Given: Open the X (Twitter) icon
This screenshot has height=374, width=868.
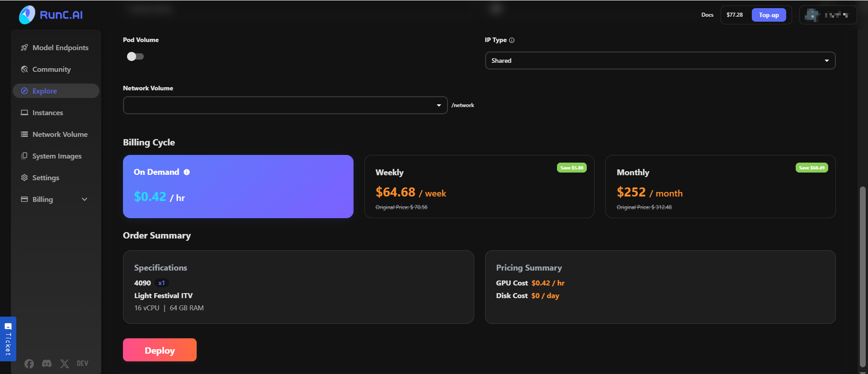Looking at the screenshot, I should 65,364.
